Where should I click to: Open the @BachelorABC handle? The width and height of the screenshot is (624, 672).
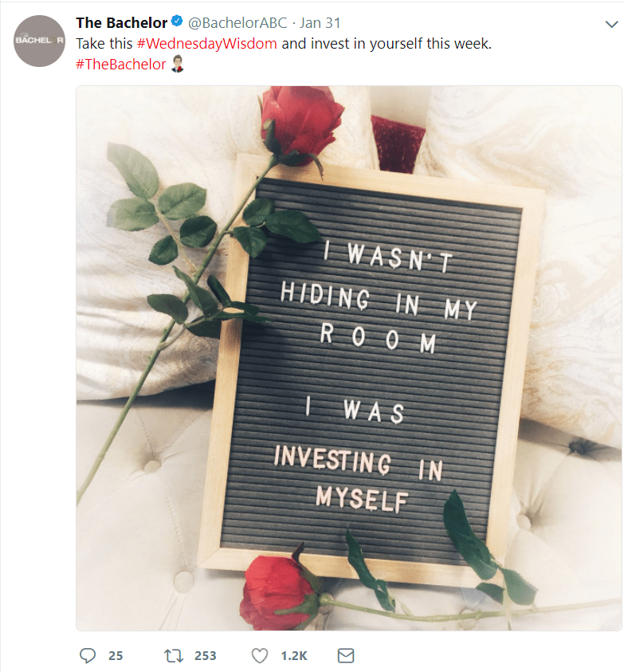point(237,22)
